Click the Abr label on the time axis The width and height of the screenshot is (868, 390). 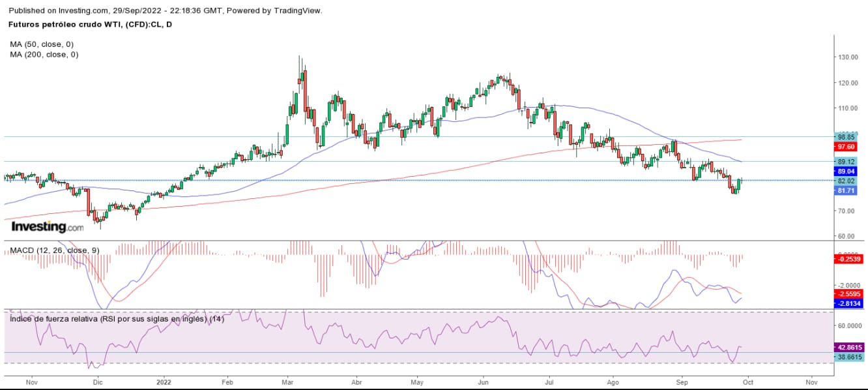pos(356,382)
